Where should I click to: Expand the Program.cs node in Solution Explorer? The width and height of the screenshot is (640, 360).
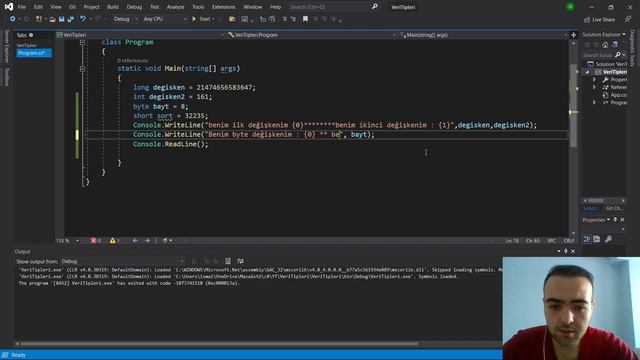click(594, 102)
